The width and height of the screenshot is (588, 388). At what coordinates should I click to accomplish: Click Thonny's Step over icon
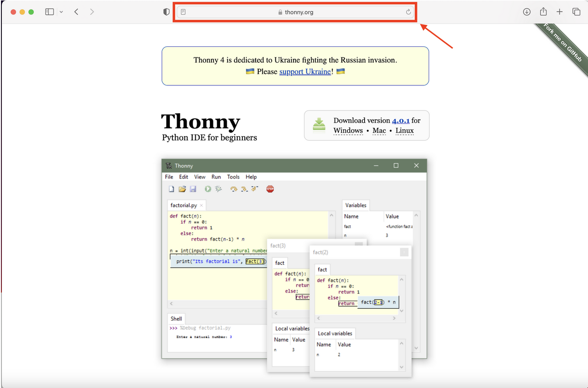tap(234, 189)
